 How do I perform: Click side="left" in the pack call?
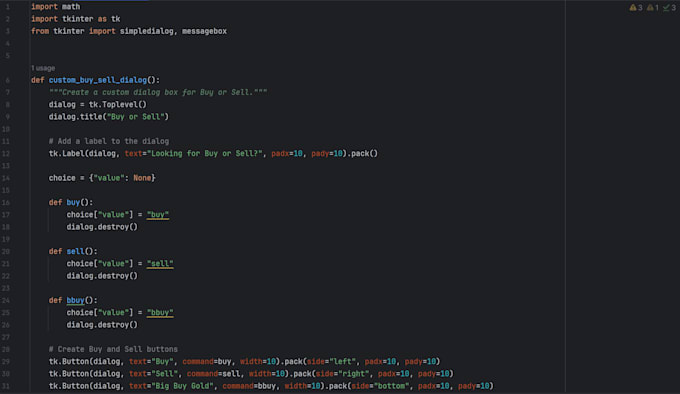point(331,361)
